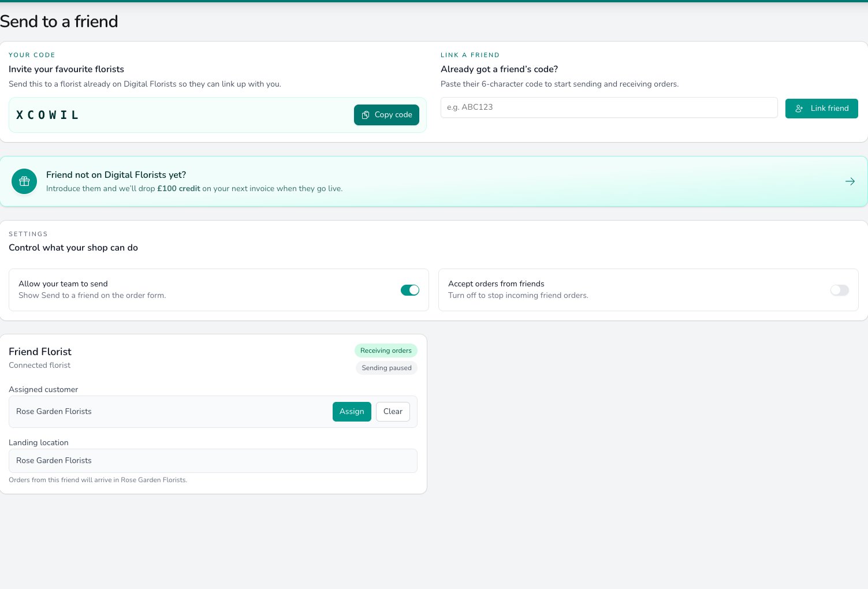868x589 pixels.
Task: Enable the Accept orders from friends toggle
Action: tap(840, 290)
